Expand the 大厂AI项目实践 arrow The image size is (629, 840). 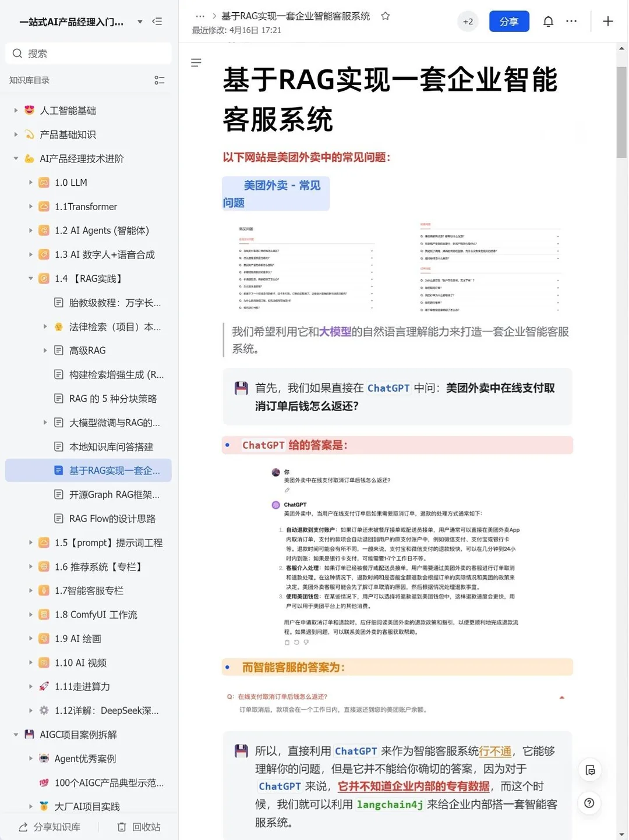pos(31,807)
